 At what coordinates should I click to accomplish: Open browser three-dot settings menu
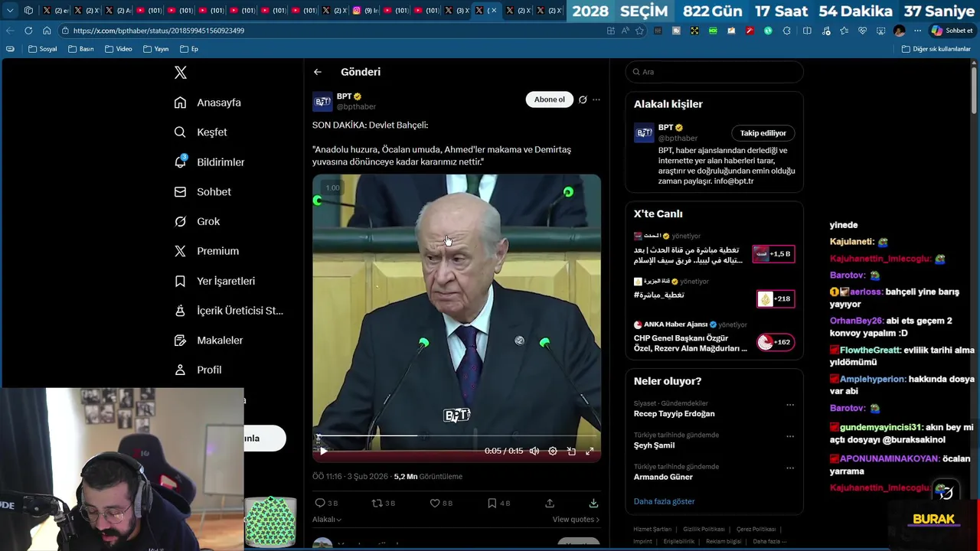[917, 31]
